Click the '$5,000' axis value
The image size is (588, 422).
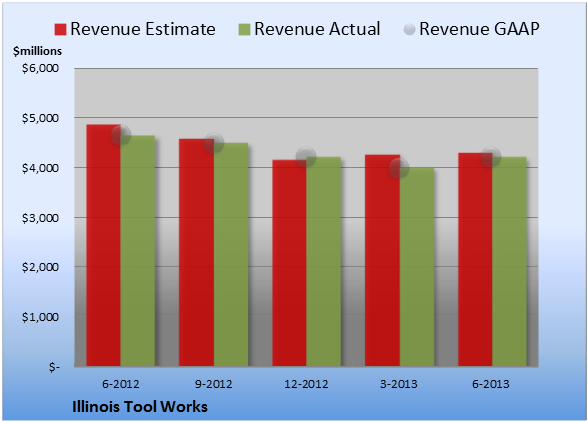click(40, 118)
